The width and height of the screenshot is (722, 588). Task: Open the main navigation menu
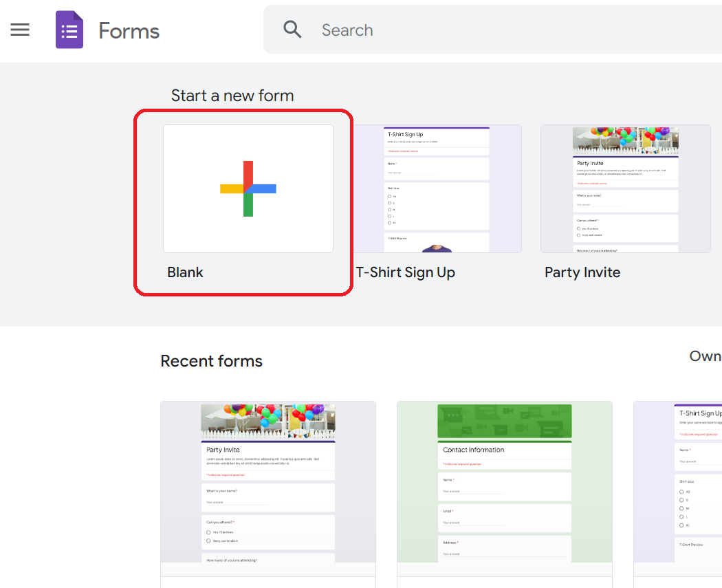point(19,29)
